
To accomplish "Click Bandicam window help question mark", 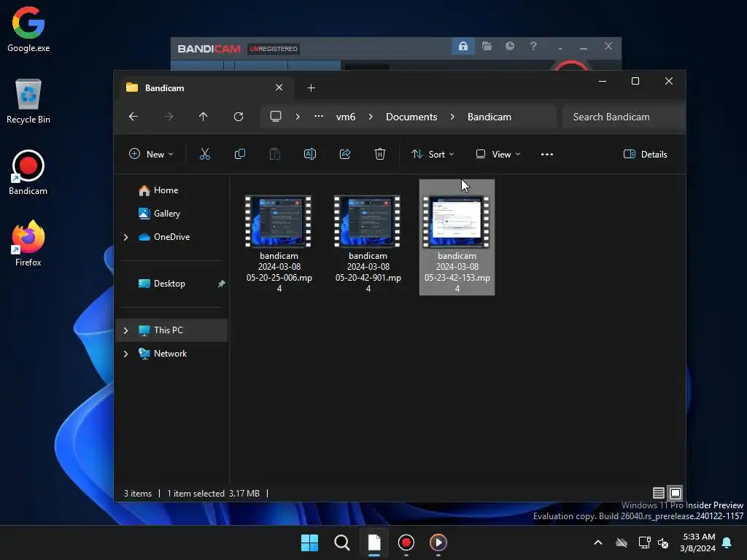I will click(533, 46).
